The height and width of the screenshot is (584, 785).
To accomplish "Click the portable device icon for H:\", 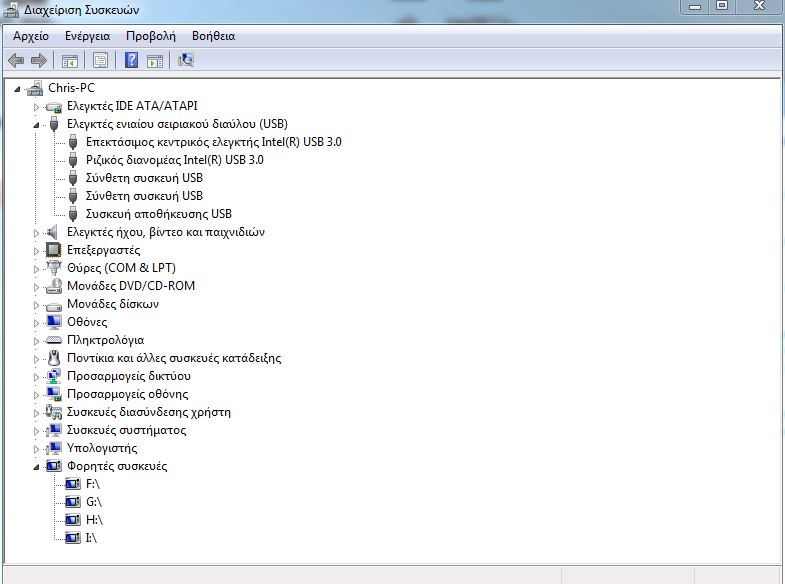I will point(73,520).
